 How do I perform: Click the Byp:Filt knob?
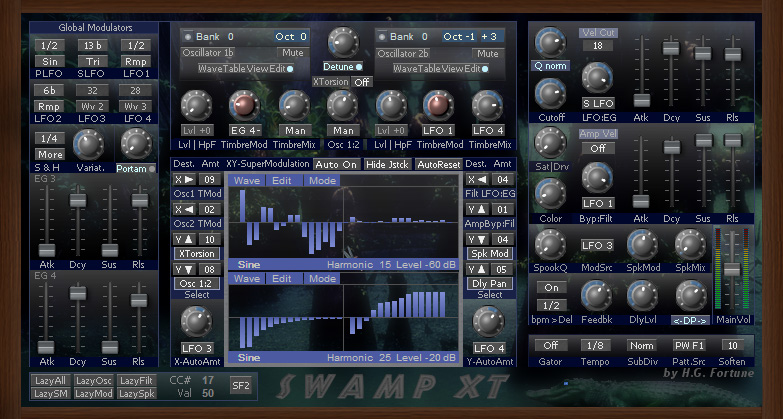pyautogui.click(x=597, y=178)
